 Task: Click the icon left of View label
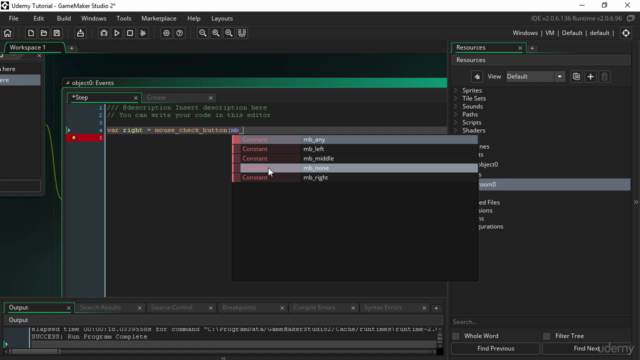coord(477,76)
